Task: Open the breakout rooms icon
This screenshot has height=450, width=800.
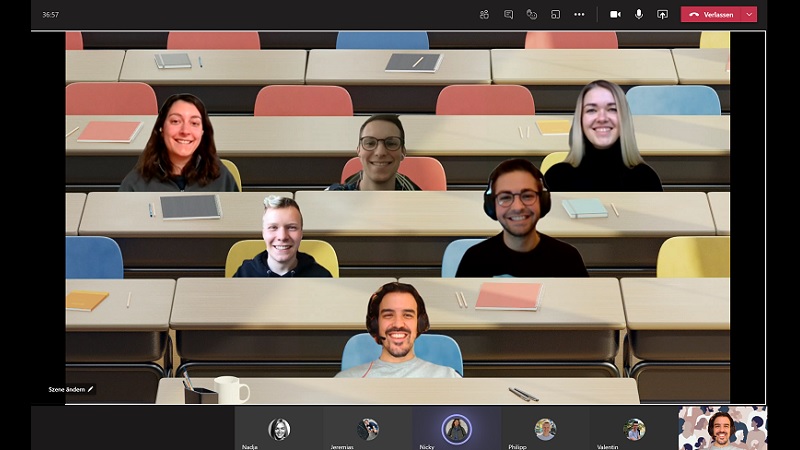Action: click(555, 14)
